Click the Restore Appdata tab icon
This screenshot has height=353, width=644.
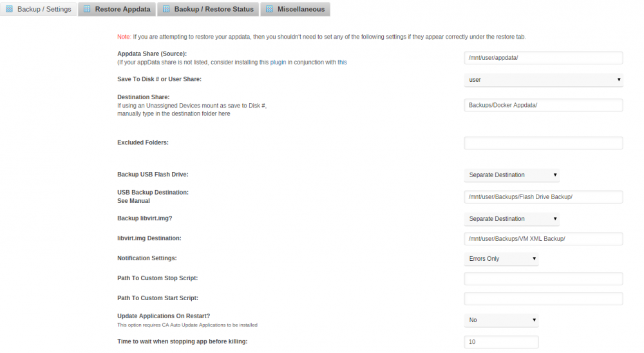pyautogui.click(x=87, y=9)
